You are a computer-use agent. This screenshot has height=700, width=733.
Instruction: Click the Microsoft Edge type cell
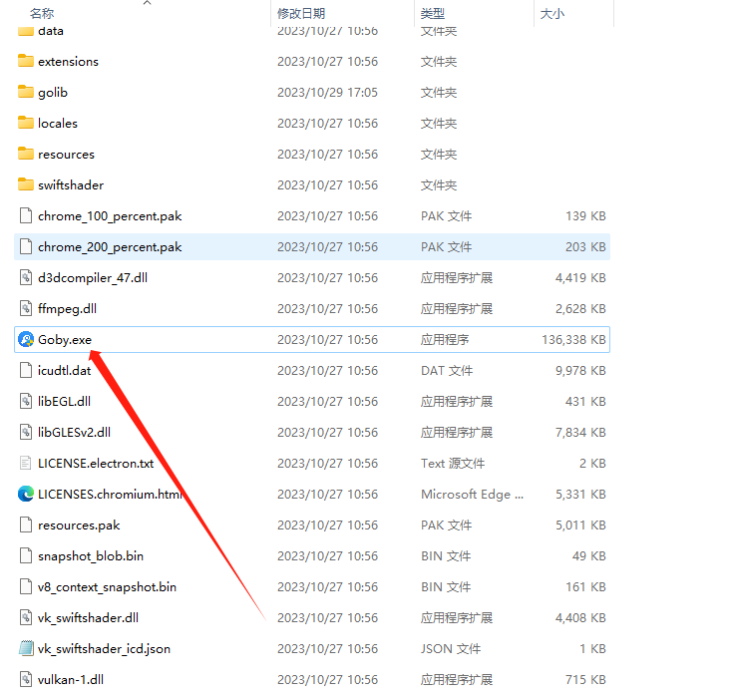[x=472, y=495]
